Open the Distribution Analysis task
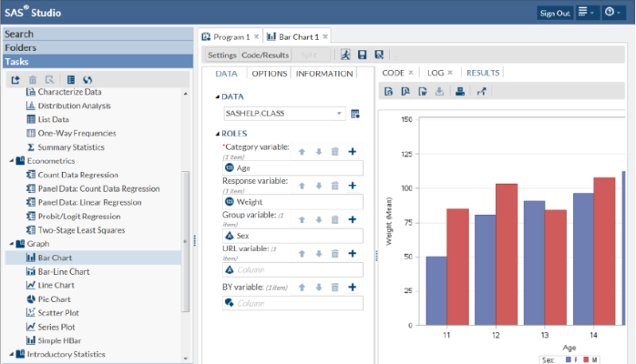Screen dimensions: 636x364 click(x=74, y=106)
